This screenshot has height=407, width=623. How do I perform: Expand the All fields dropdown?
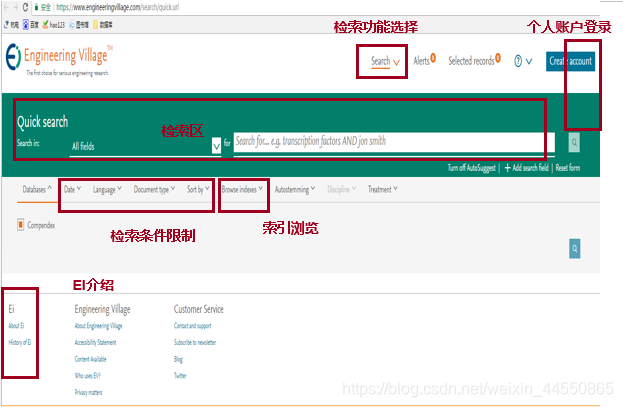[x=145, y=146]
